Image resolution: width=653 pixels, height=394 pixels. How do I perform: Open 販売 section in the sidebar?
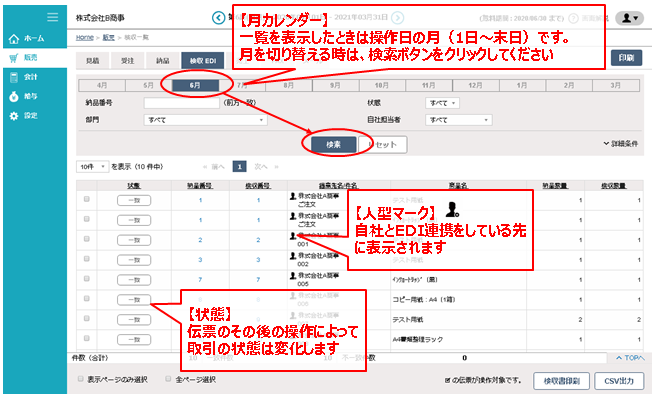click(24, 58)
